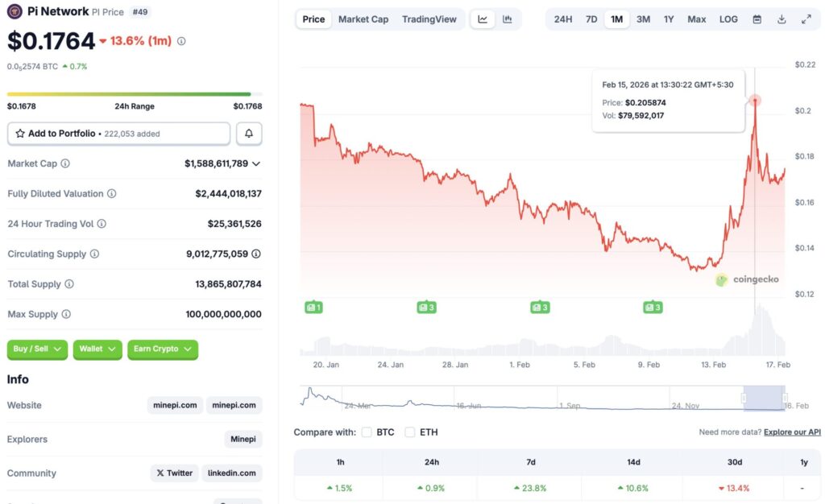Toggle LOG scale on the chart
Viewport: 825px width, 504px height.
728,19
